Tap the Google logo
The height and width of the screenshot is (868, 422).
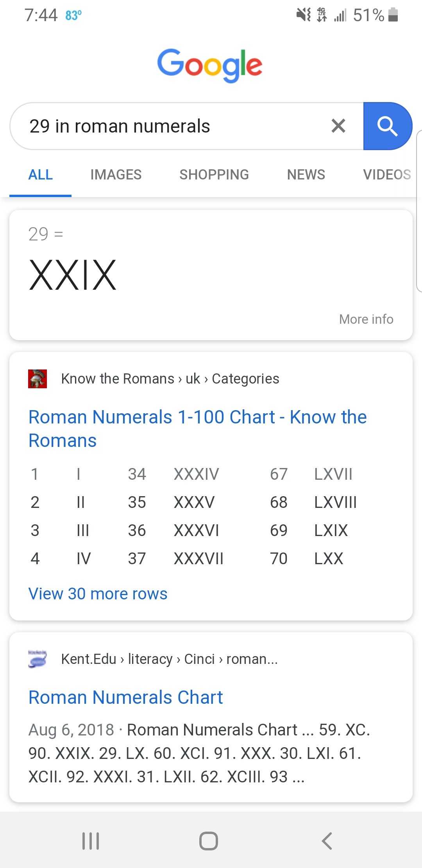click(210, 65)
